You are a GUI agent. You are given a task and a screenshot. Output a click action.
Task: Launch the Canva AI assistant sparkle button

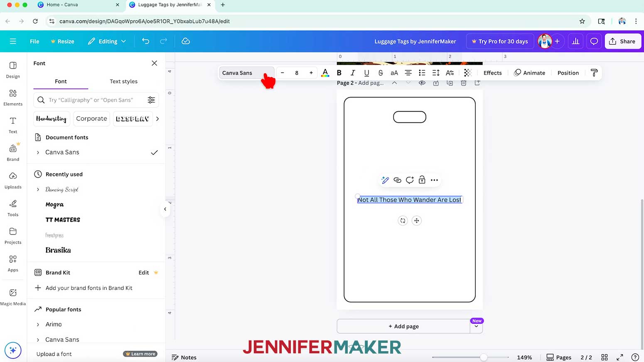(13, 350)
